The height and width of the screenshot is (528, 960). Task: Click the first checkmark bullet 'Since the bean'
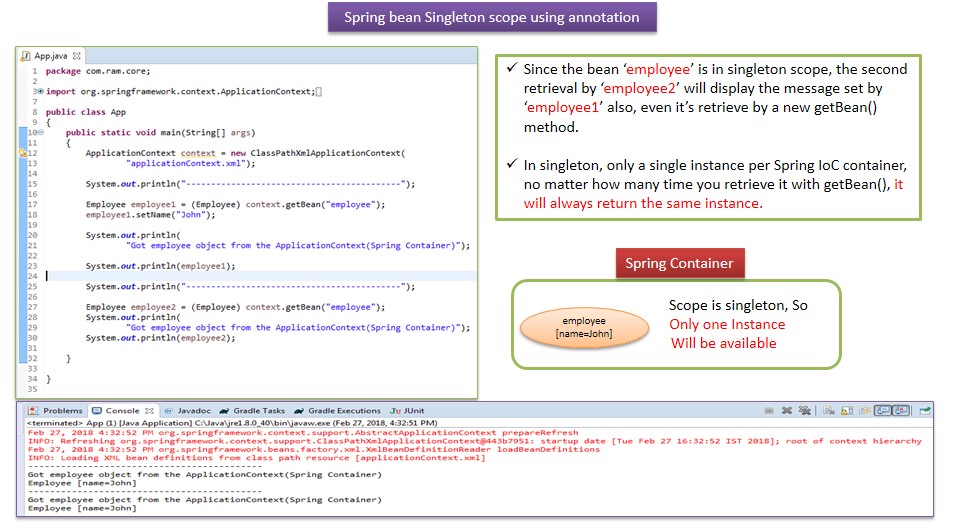pyautogui.click(x=512, y=68)
